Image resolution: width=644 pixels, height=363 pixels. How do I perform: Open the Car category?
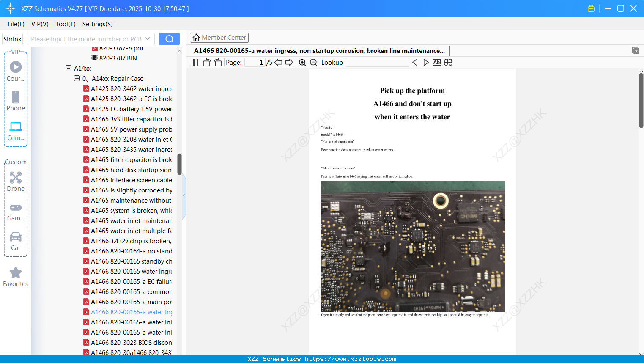16,241
